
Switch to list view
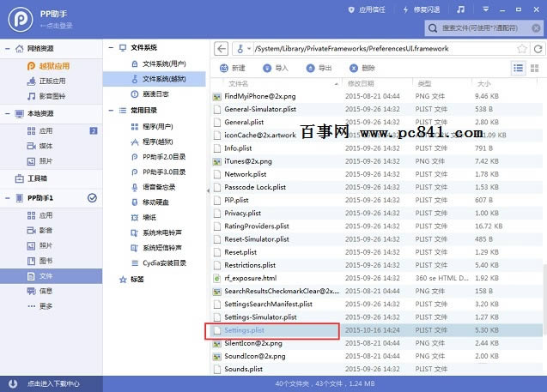pos(518,68)
